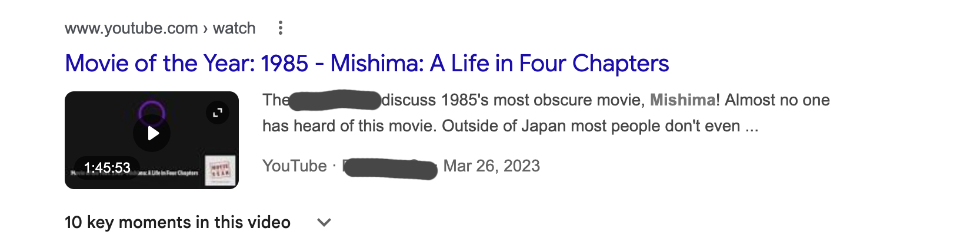Click the www.youtube.com site address

coord(131,28)
